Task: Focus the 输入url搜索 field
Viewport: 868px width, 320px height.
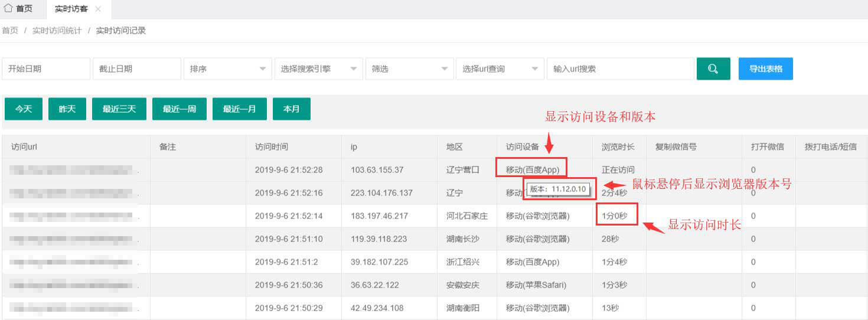Action: [x=620, y=69]
